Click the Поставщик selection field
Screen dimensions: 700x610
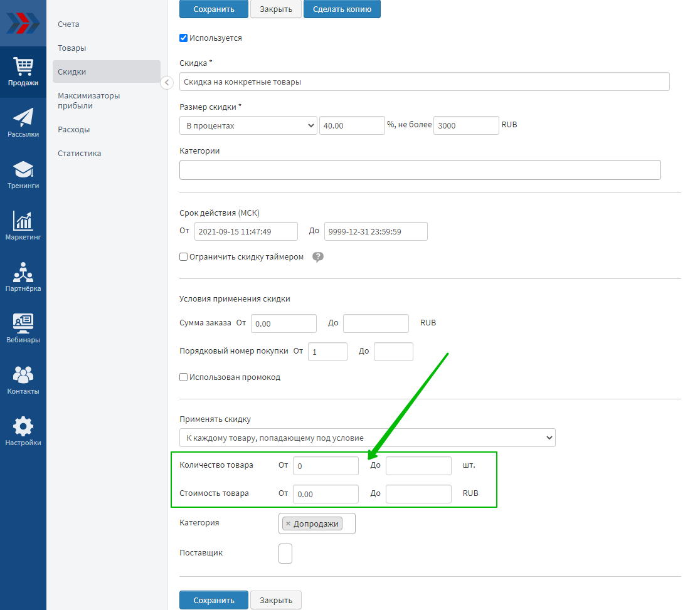click(x=285, y=554)
